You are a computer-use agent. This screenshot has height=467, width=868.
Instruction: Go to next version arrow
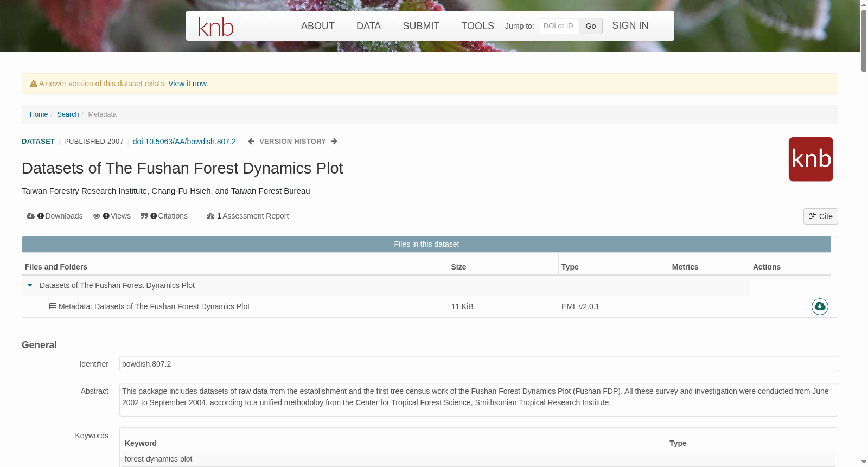click(334, 142)
